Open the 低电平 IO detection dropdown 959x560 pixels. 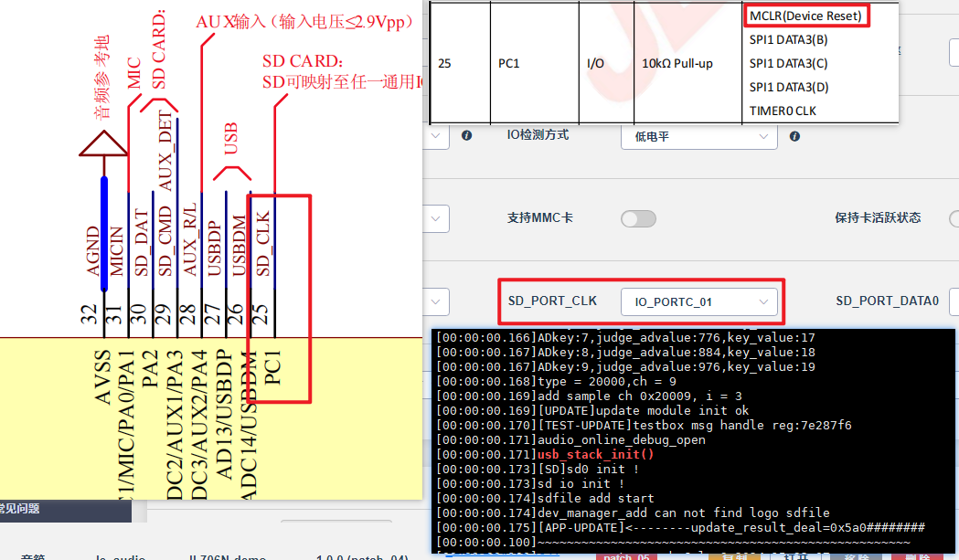coord(699,136)
